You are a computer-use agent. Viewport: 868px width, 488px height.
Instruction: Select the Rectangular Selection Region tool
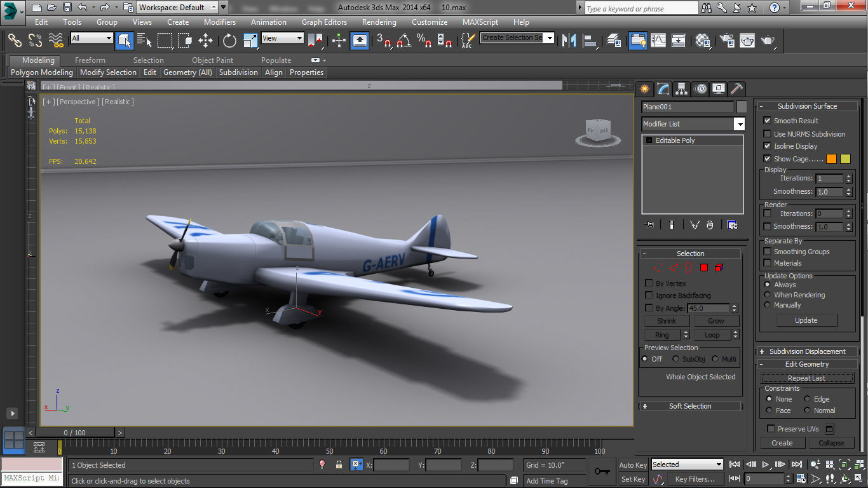165,41
